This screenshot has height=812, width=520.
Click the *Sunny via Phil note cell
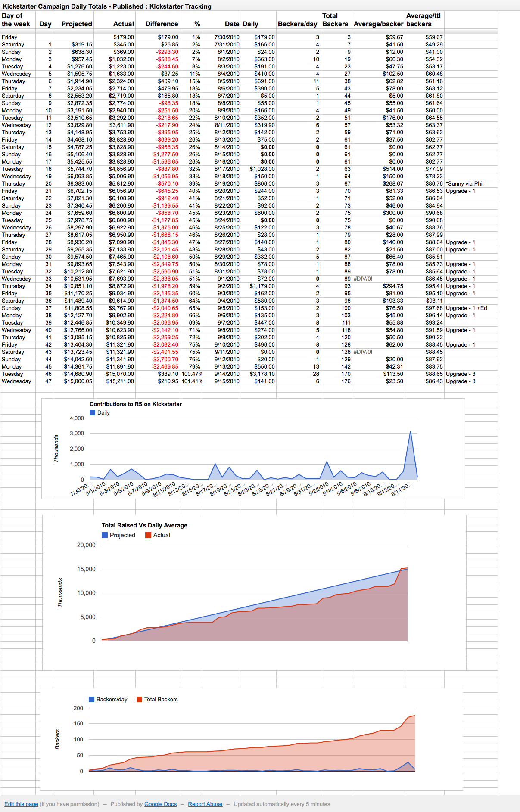464,184
